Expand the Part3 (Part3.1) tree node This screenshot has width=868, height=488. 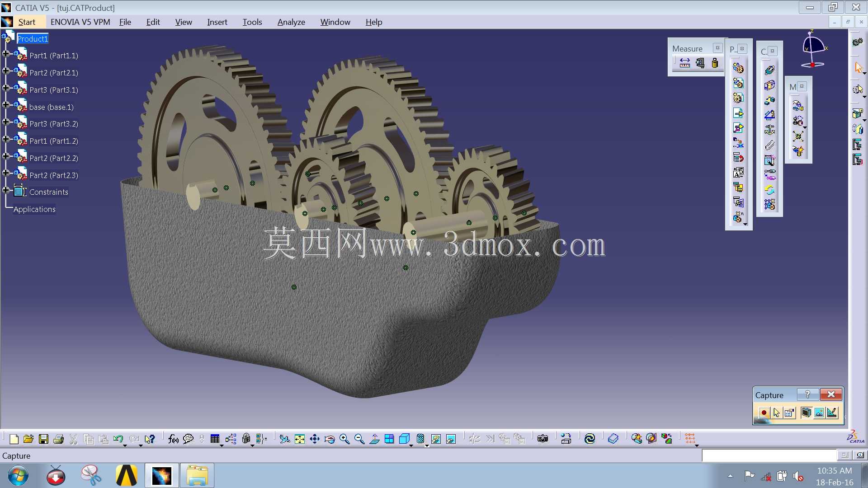pyautogui.click(x=5, y=88)
